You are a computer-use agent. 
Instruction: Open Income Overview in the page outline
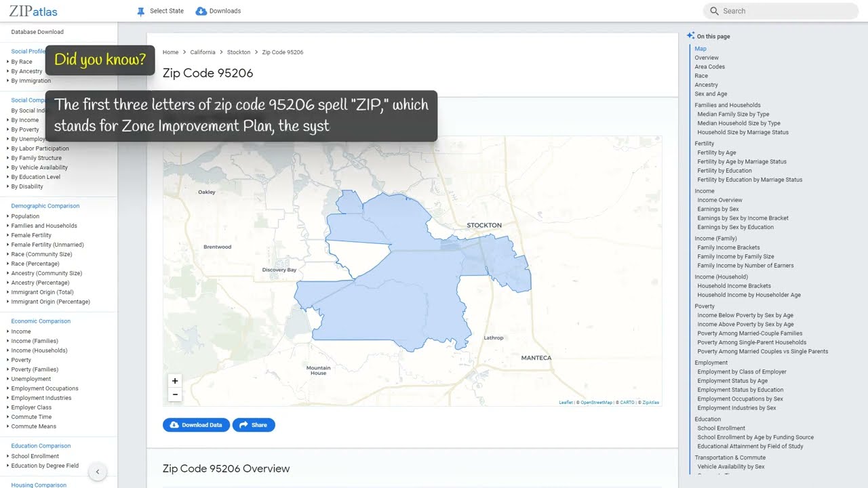[720, 200]
